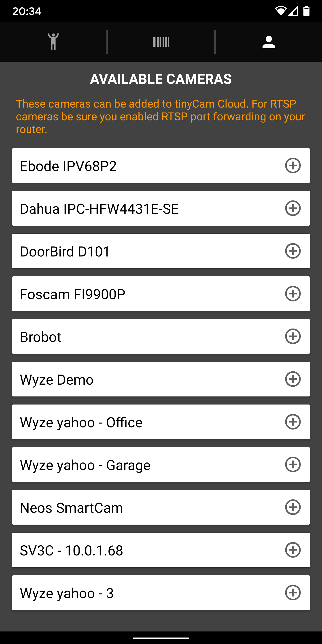The image size is (322, 644).
Task: Tap plus icon for Wyze yahoo - Office
Action: 293,422
